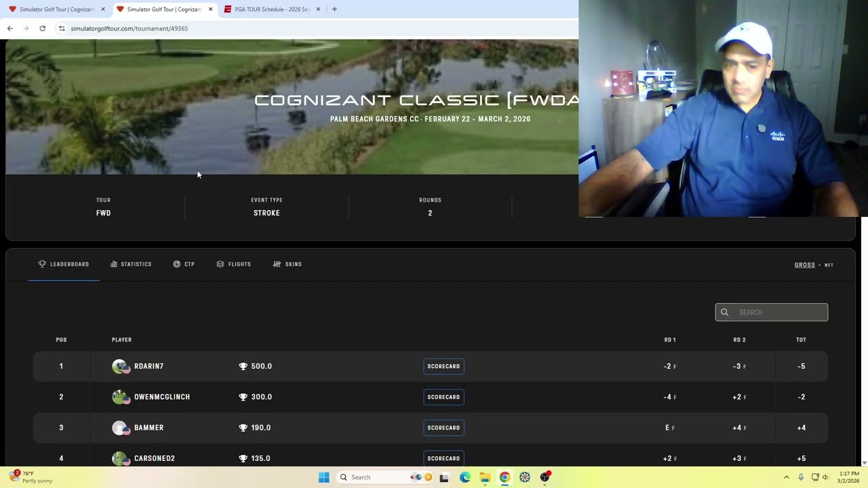
Task: Switch to the PGA TOUR Schedule tab
Action: (271, 9)
